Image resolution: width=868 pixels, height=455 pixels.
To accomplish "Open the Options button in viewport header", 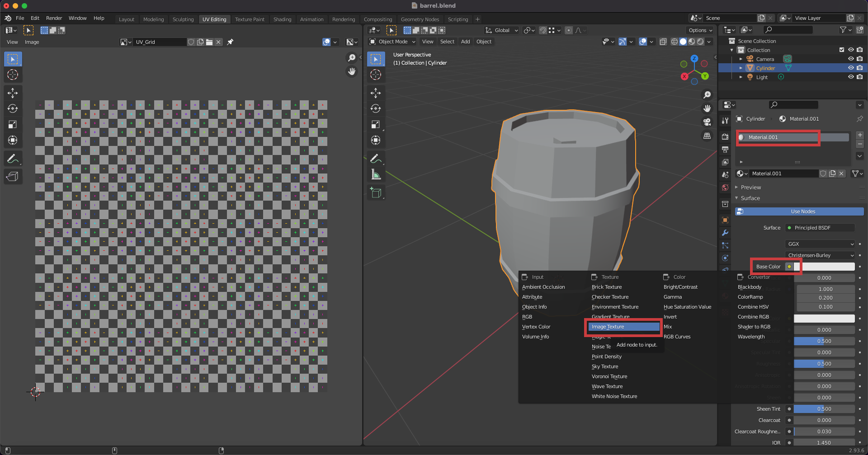I will coord(700,30).
